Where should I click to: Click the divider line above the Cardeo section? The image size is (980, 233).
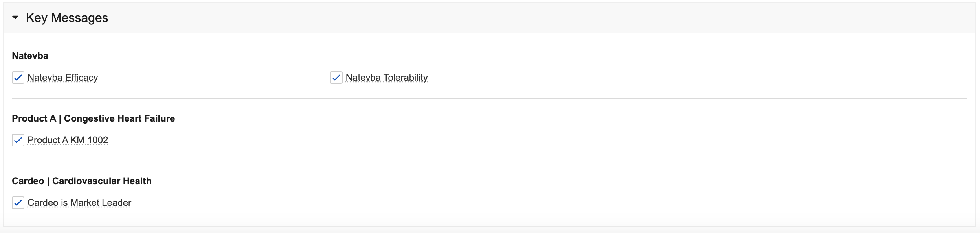(x=489, y=161)
